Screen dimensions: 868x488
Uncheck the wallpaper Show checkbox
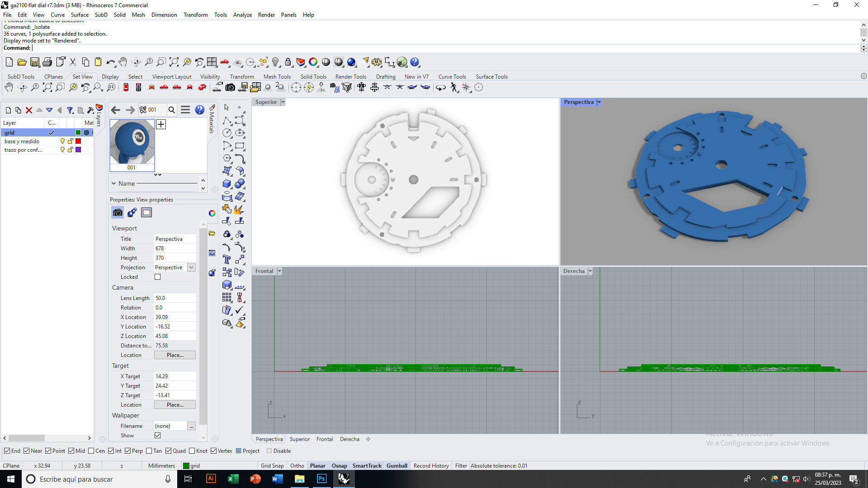(158, 435)
